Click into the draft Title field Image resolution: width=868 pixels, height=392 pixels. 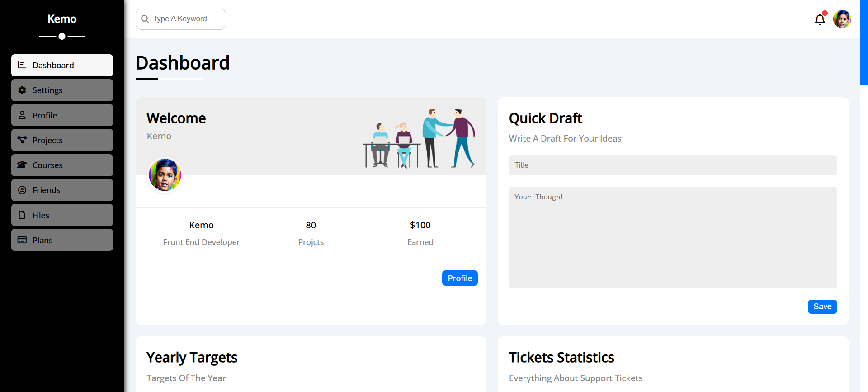coord(673,165)
